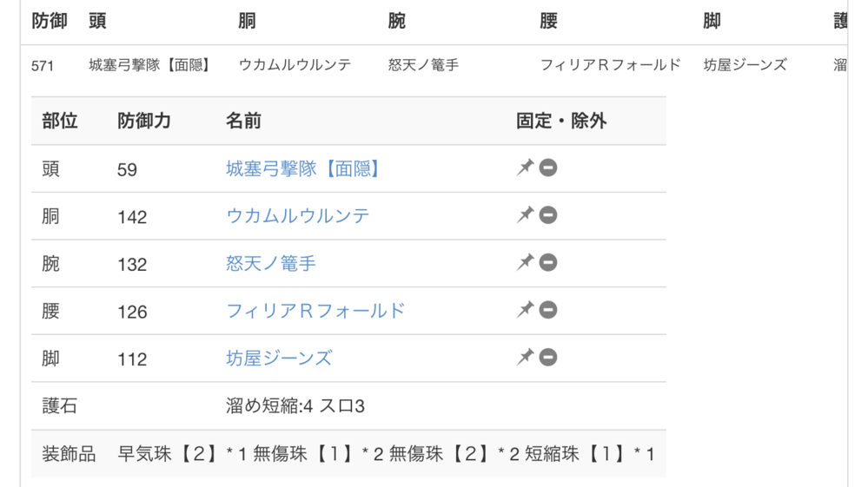Click the 溜め短縮:4 スロ3 charm text

[x=295, y=405]
